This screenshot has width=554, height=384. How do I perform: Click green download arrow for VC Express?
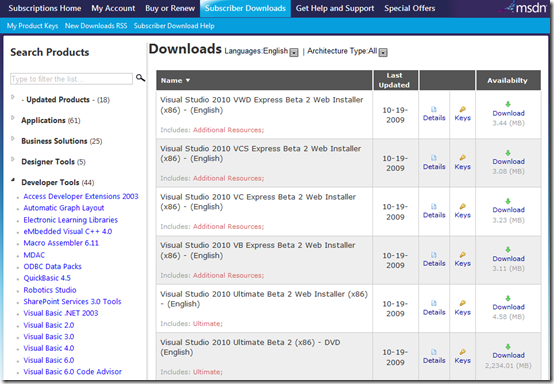tap(508, 201)
